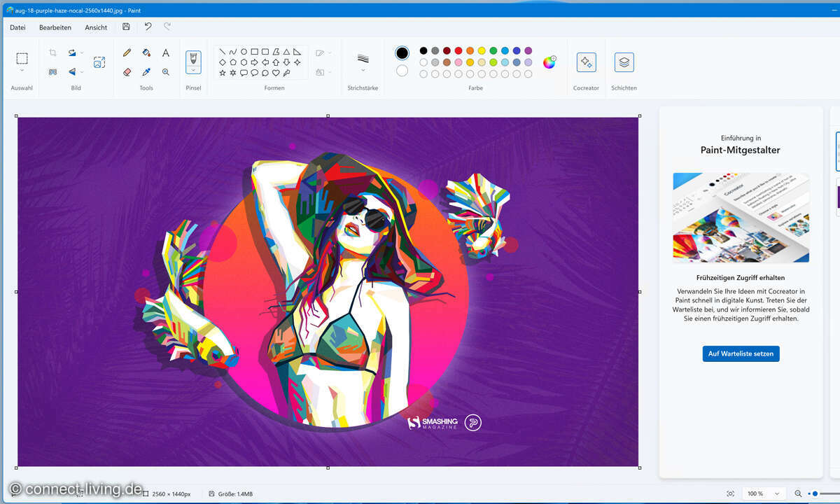
Task: Click Auf Warteliste setzen button
Action: pos(741,353)
